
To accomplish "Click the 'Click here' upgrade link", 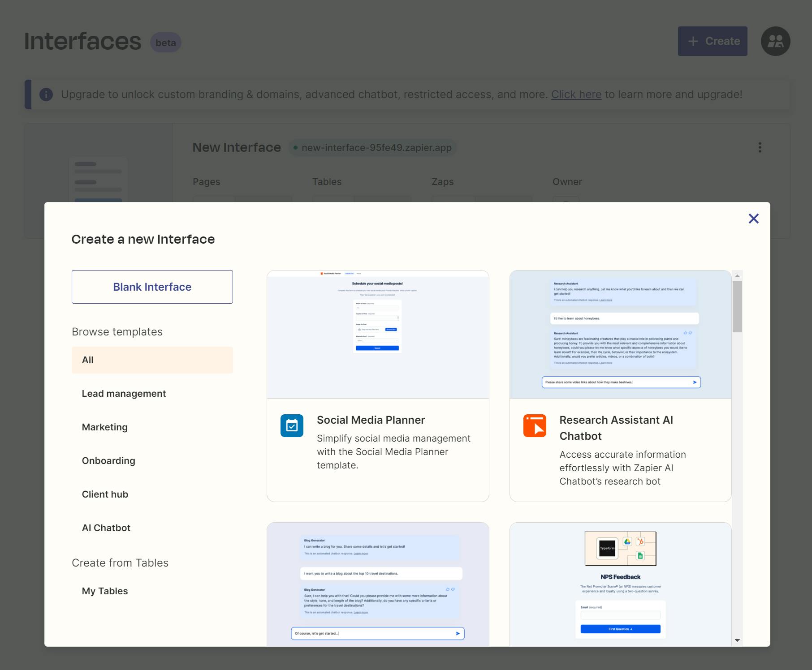I will tap(576, 94).
